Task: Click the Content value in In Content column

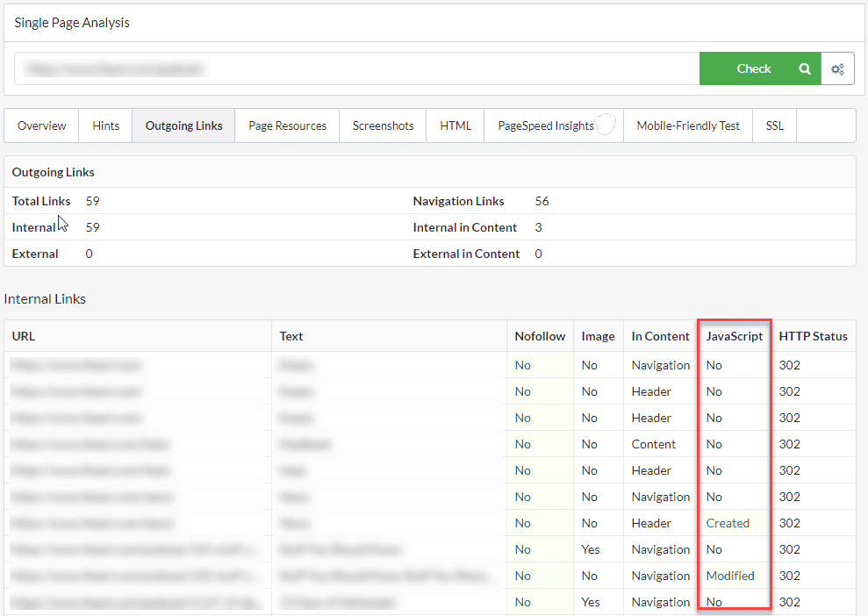Action: point(653,444)
